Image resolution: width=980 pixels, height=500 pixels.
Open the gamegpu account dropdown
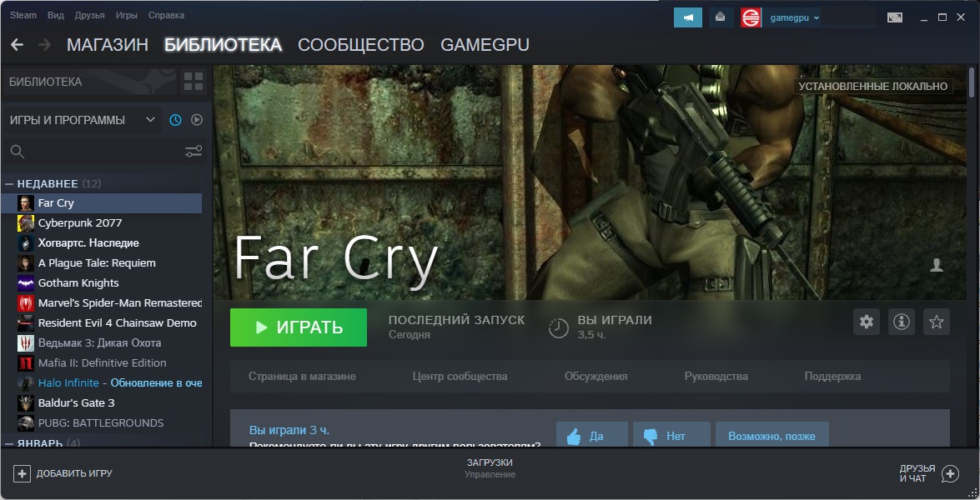tap(794, 17)
